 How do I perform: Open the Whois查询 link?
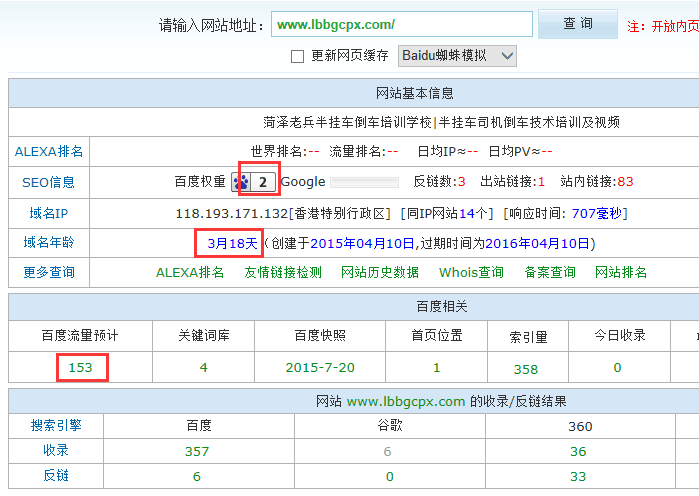[x=471, y=272]
